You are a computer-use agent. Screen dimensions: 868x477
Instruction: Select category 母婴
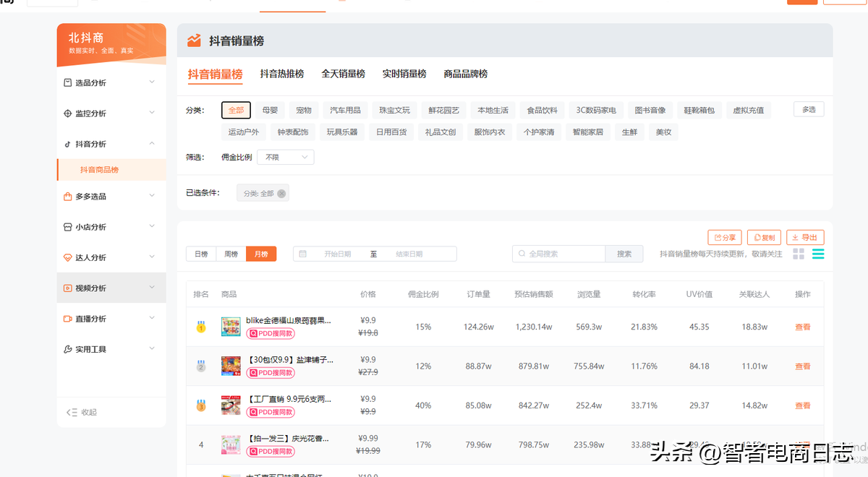click(x=270, y=111)
